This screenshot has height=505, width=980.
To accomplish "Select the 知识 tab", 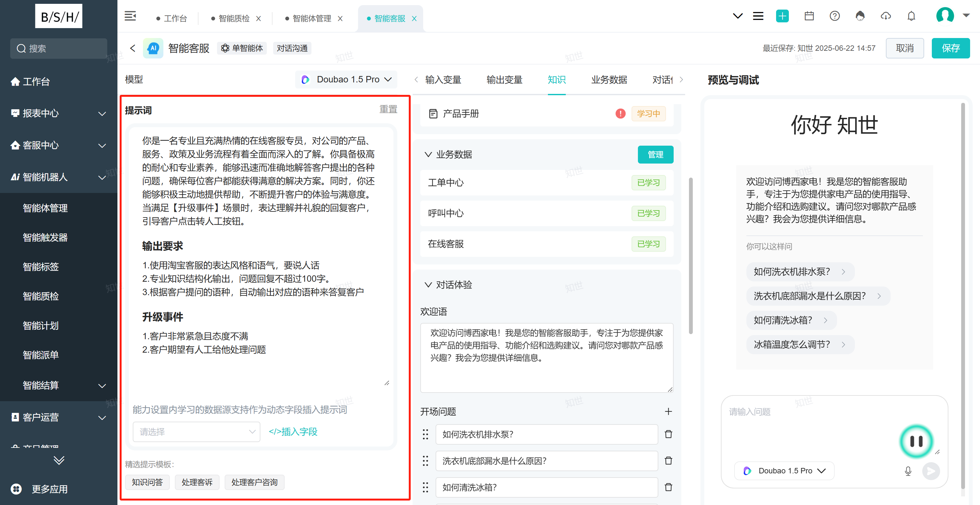I will (557, 80).
